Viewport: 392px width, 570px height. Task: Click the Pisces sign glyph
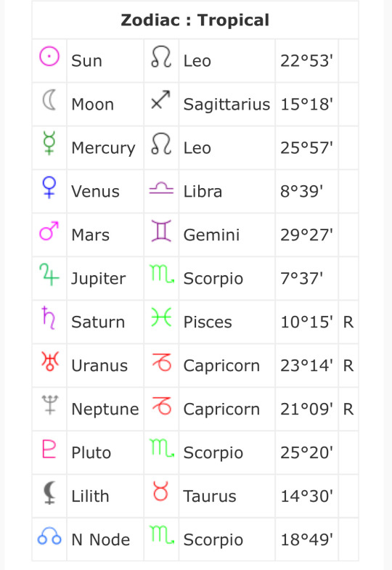point(161,317)
